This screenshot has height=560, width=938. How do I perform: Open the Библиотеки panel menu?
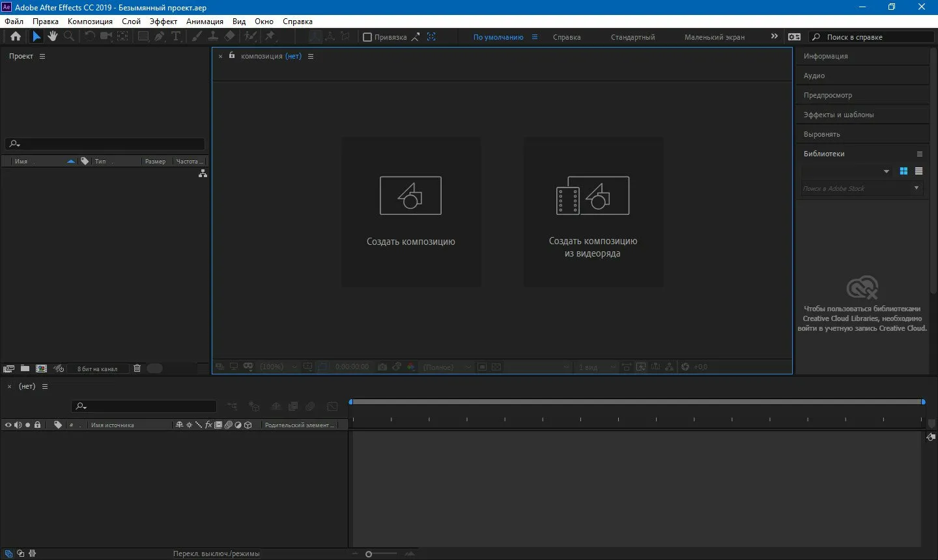point(919,154)
